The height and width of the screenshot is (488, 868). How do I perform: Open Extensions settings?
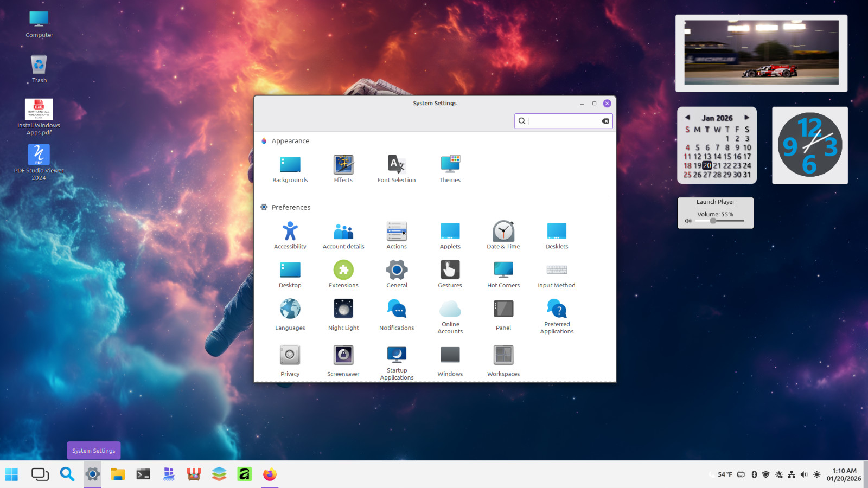(x=343, y=274)
